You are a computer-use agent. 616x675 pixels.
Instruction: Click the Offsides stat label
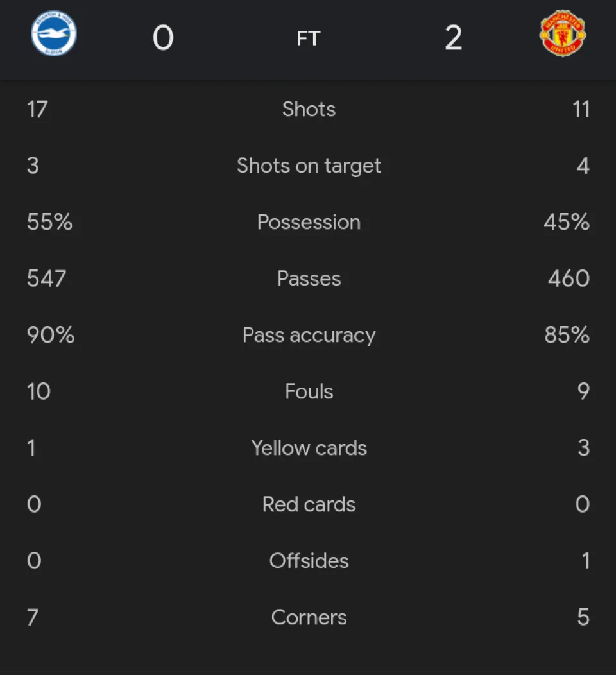click(309, 561)
